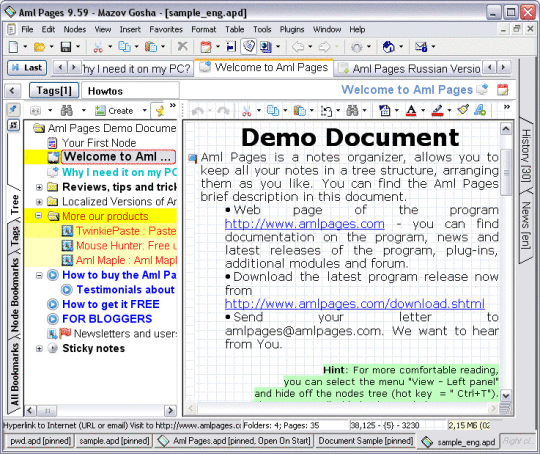Click the Copy icon in main toolbar
The width and height of the screenshot is (540, 454).
(x=124, y=47)
